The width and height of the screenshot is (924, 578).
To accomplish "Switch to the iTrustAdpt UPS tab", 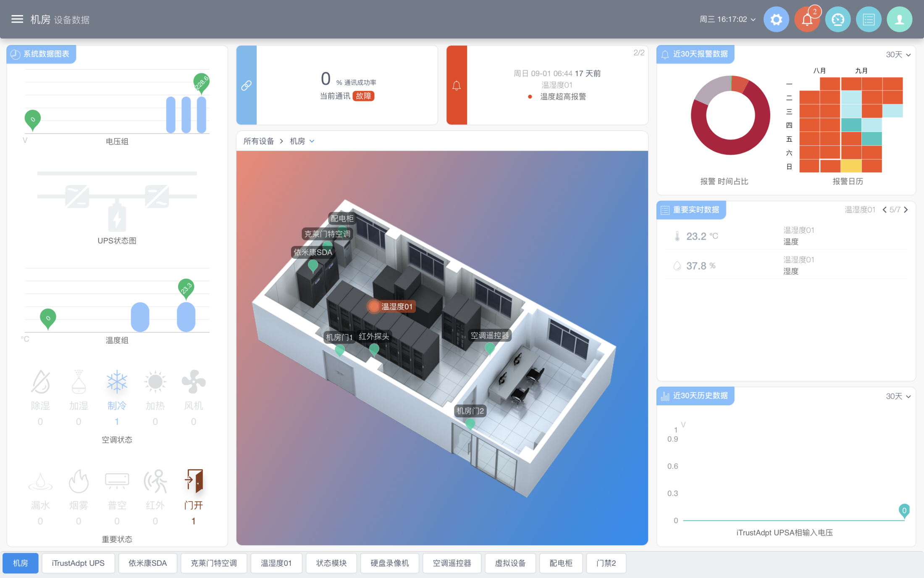I will pos(78,563).
